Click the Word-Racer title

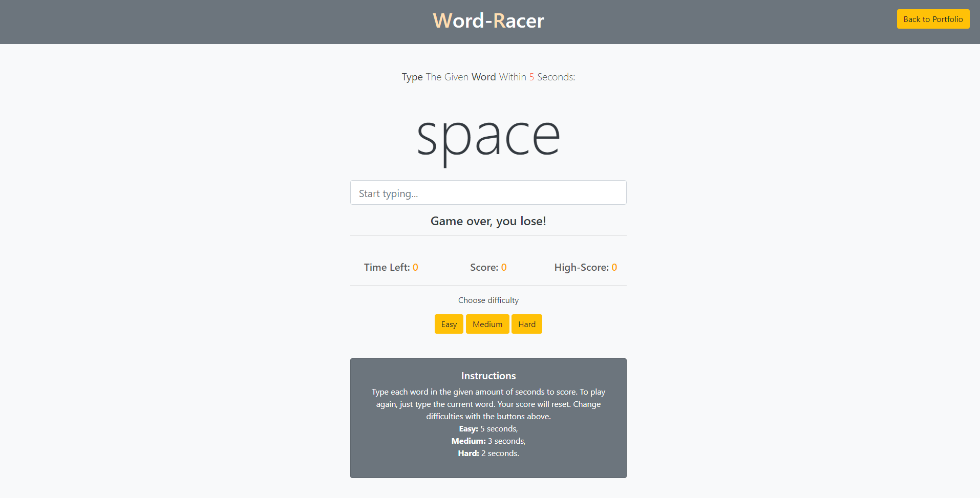pos(488,21)
